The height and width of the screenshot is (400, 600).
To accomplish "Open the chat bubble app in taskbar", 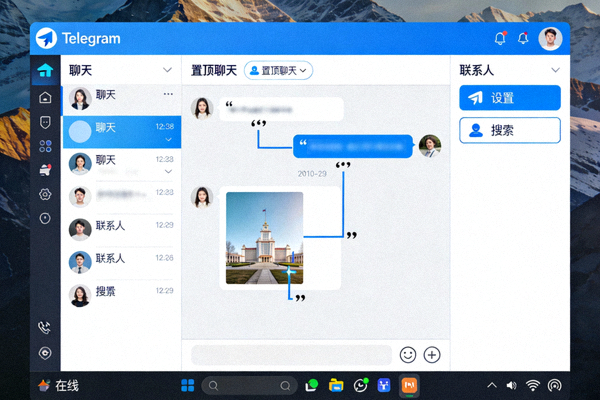I will click(x=360, y=385).
